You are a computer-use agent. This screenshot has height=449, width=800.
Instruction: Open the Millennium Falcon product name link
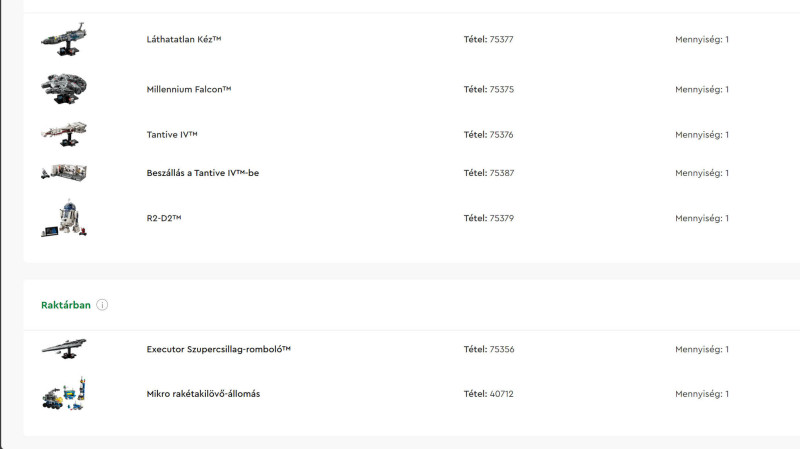point(189,89)
